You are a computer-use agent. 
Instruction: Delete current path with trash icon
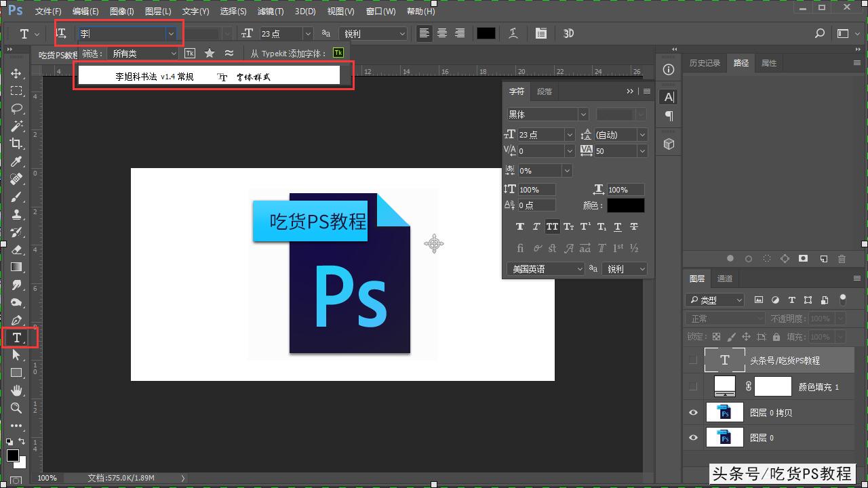(x=842, y=258)
